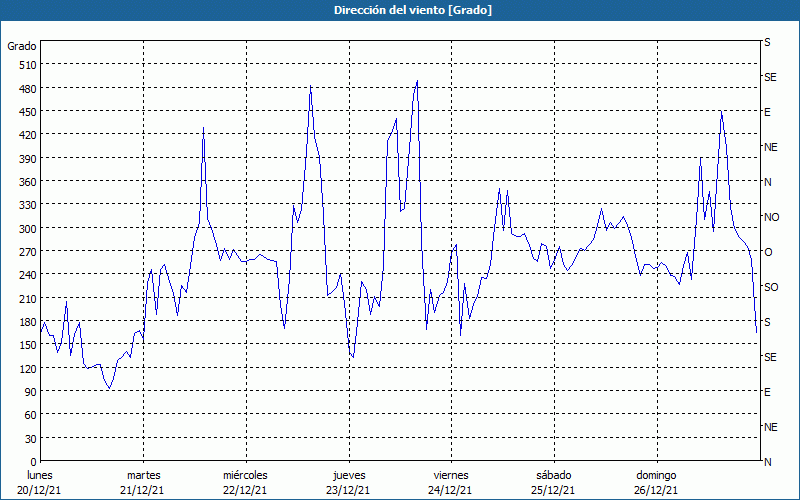Click the 450 y-axis tick label
Image resolution: width=800 pixels, height=500 pixels.
pos(29,112)
